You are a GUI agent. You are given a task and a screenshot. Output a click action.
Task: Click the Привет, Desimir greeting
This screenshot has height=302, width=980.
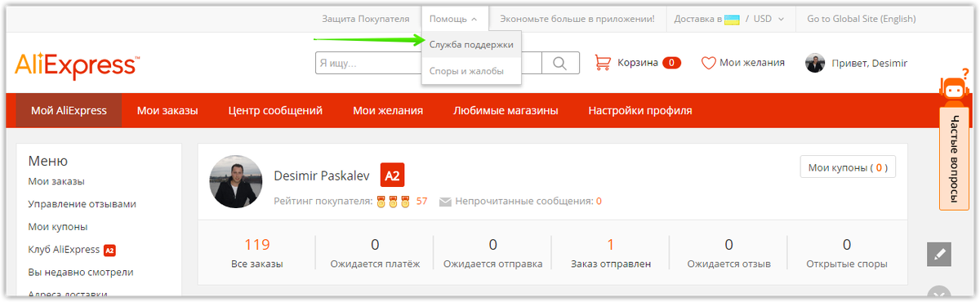coord(869,63)
